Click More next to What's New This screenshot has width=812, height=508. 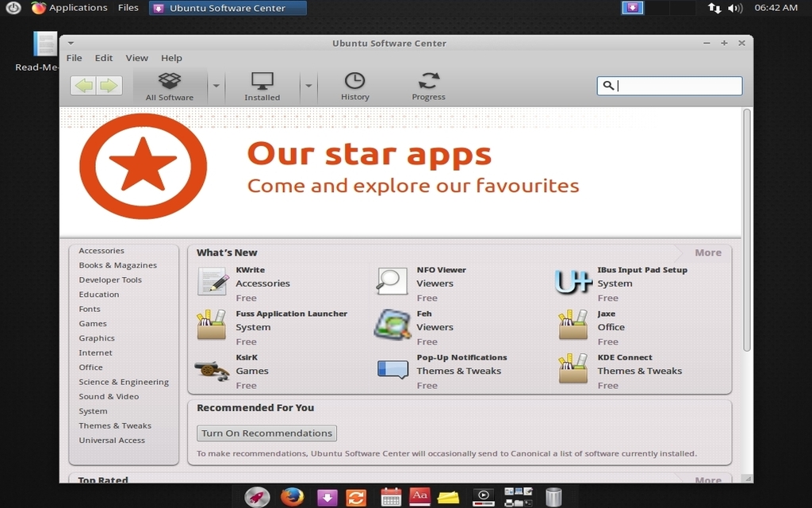(x=707, y=252)
